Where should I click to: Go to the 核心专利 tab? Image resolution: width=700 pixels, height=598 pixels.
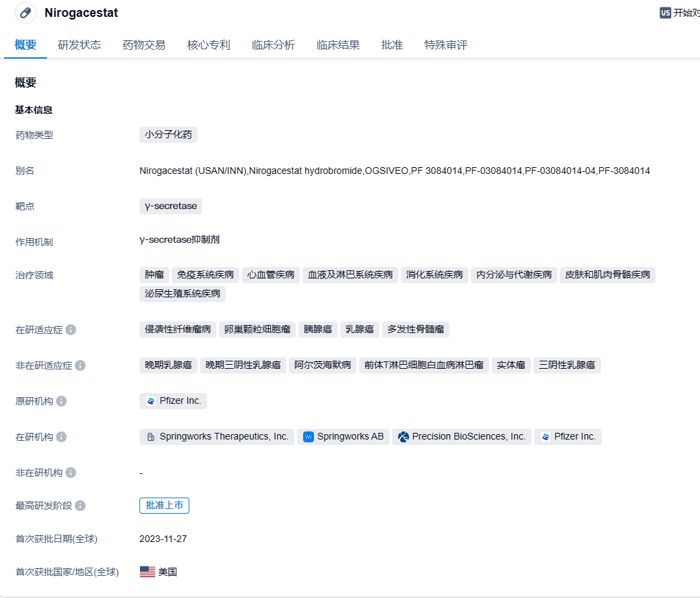[209, 45]
